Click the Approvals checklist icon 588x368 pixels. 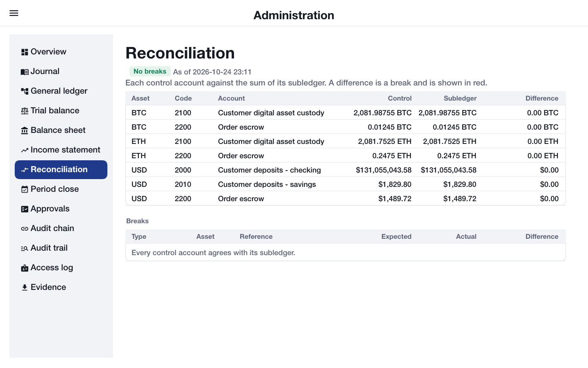coord(24,209)
